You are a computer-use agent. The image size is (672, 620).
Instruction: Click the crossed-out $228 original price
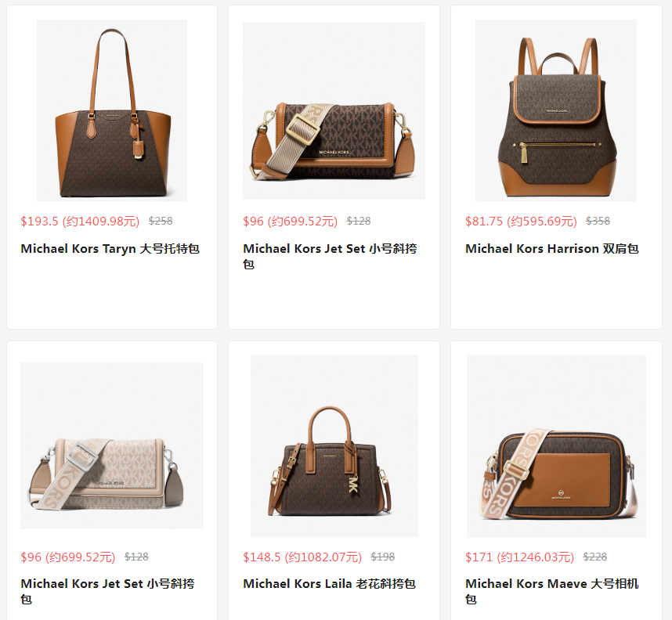pos(595,557)
